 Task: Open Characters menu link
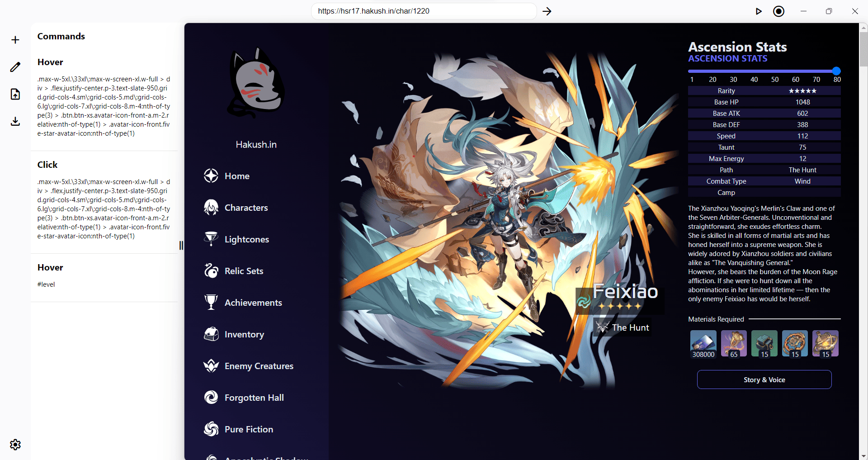(x=246, y=208)
